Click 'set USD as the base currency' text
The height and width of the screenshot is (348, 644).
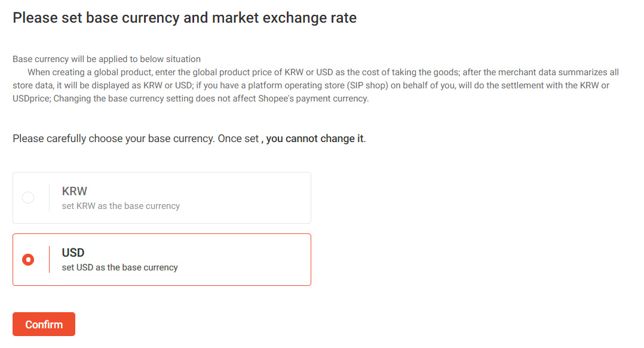tap(119, 267)
